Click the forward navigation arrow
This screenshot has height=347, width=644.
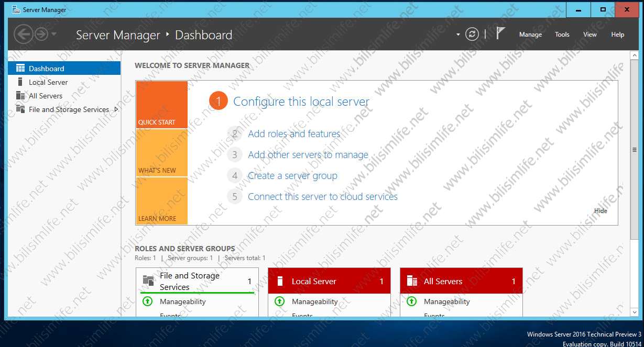coord(41,35)
